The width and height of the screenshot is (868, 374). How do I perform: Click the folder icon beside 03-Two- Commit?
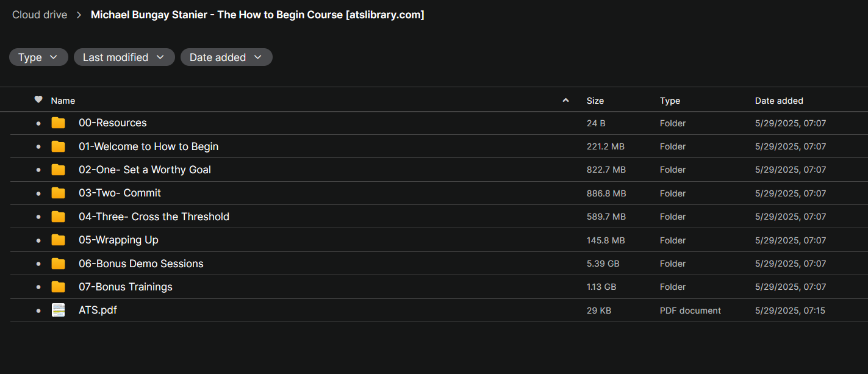pyautogui.click(x=58, y=193)
